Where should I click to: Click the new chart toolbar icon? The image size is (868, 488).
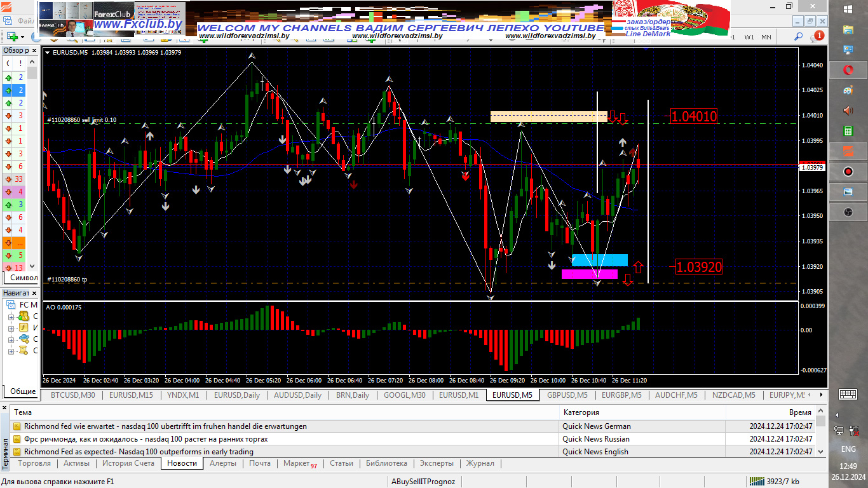(x=11, y=36)
